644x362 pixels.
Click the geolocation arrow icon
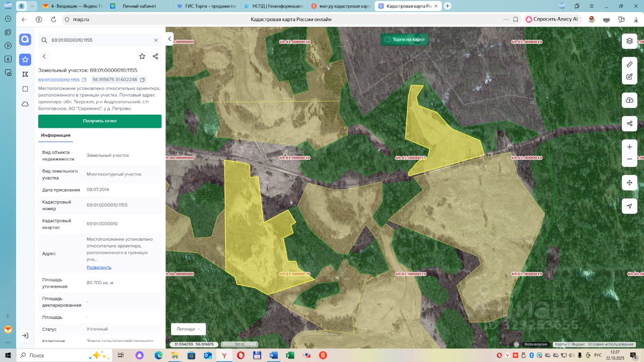pos(629,206)
